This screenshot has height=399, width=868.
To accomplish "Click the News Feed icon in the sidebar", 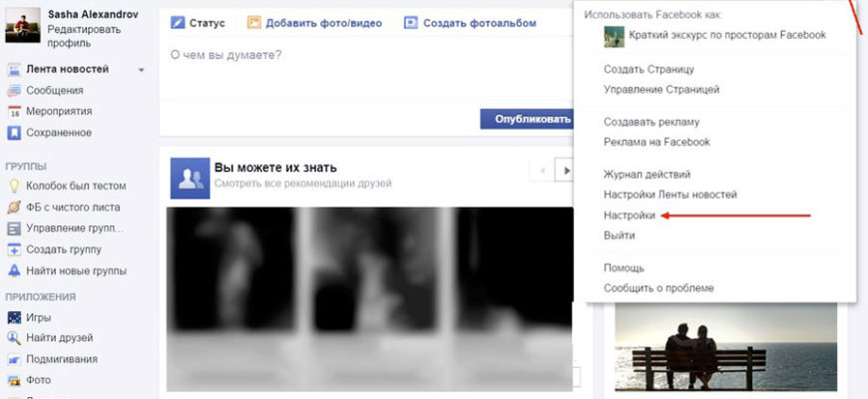I will coord(14,70).
